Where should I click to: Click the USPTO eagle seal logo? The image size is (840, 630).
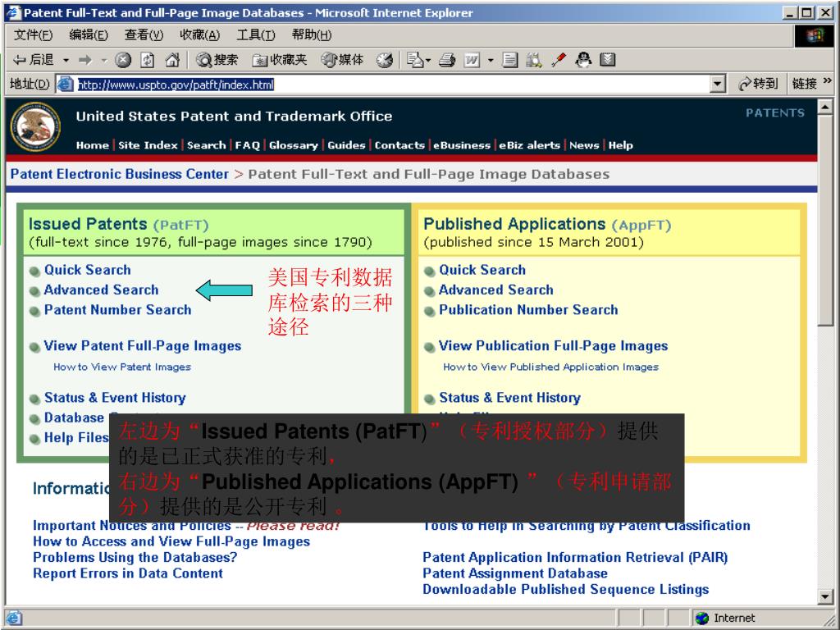tap(35, 127)
